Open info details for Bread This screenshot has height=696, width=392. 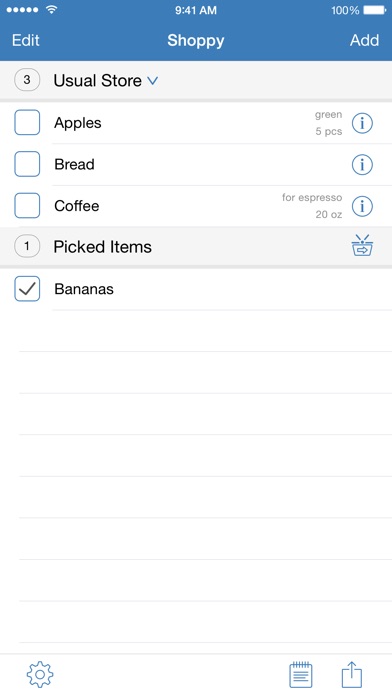(362, 165)
